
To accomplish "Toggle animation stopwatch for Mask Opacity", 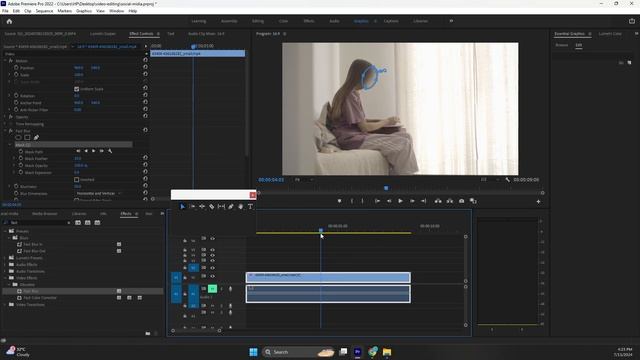I will click(x=21, y=165).
